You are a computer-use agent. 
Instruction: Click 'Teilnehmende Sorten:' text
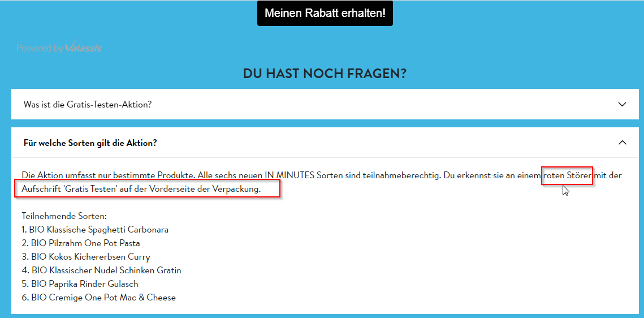(x=64, y=216)
